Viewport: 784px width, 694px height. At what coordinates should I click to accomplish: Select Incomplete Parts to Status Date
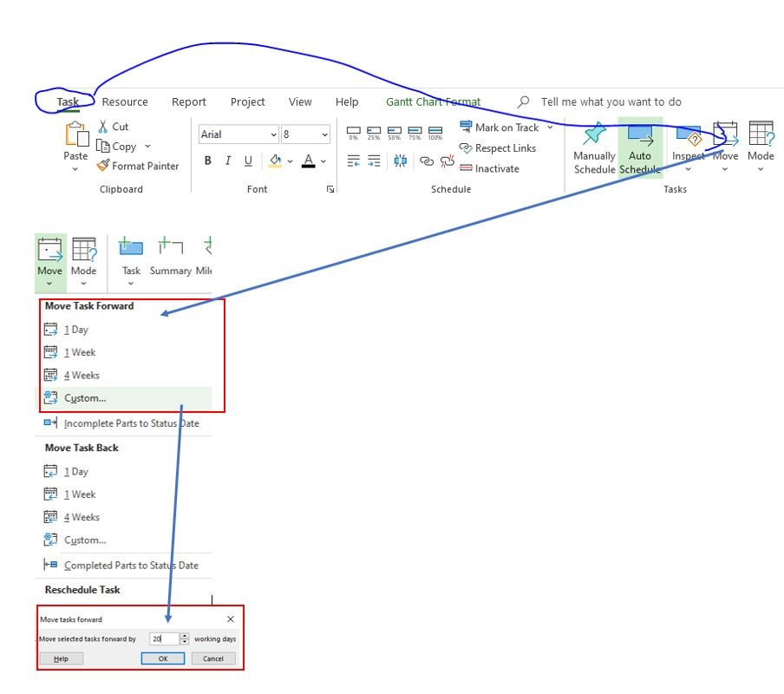[125, 423]
